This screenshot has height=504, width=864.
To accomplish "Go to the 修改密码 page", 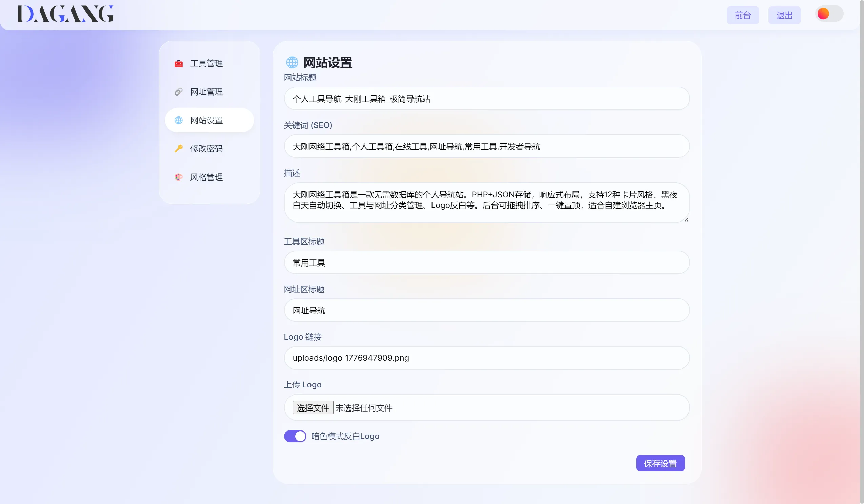I will (x=209, y=149).
